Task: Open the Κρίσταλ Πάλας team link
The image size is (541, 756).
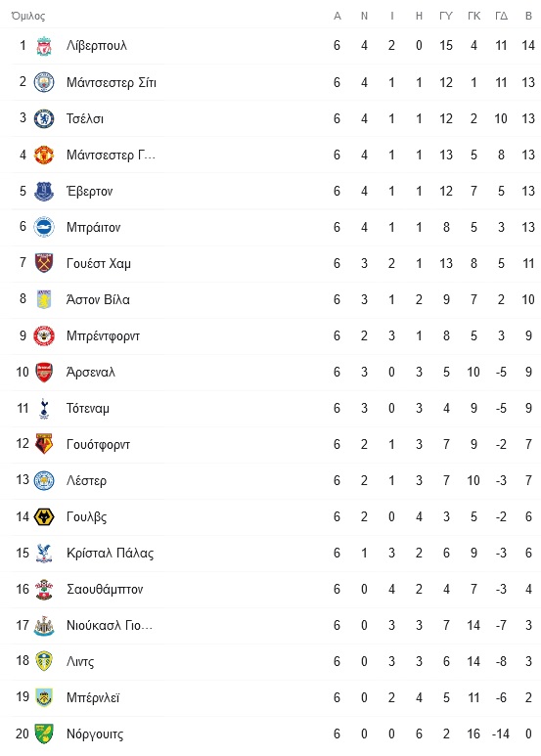Action: 110,553
